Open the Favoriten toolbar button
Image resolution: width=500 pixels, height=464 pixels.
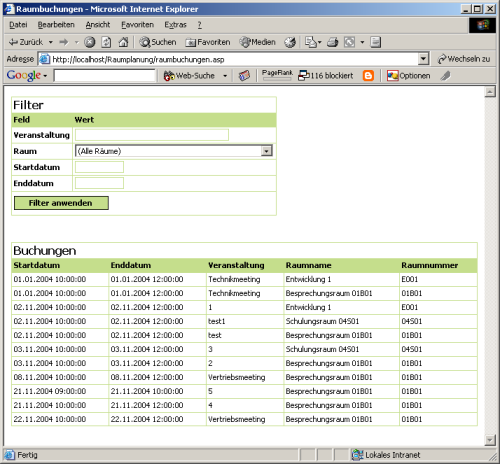(x=208, y=42)
